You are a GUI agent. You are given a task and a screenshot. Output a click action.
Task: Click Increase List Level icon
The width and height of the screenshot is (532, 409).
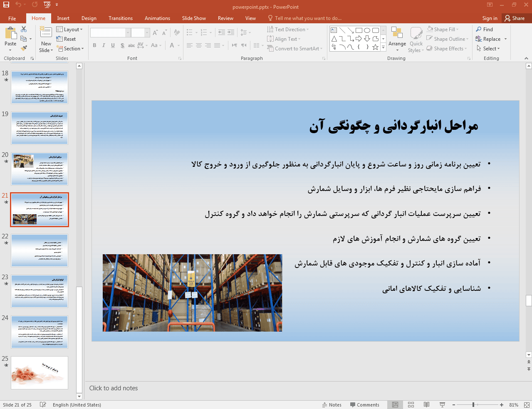pos(231,32)
